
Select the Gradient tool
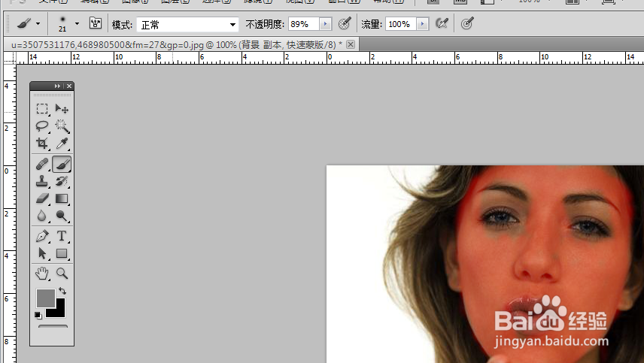tap(62, 198)
